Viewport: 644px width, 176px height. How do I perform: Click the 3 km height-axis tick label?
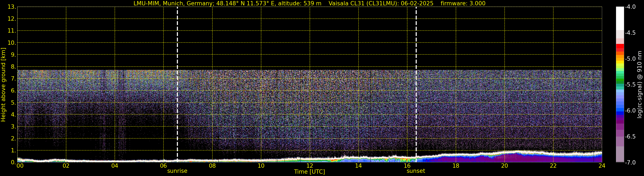point(13,127)
